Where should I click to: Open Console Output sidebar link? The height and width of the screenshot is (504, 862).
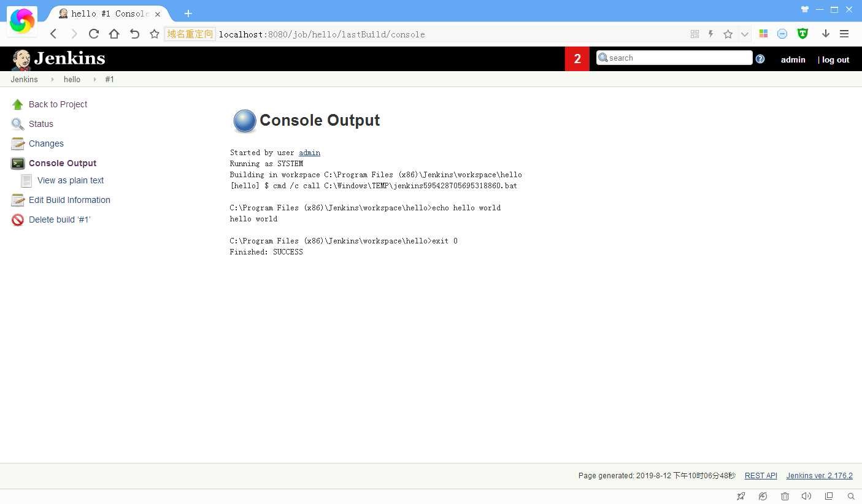(63, 163)
